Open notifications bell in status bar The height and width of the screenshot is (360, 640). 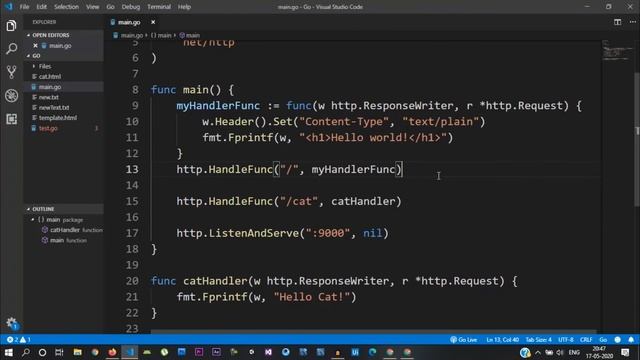click(x=631, y=340)
